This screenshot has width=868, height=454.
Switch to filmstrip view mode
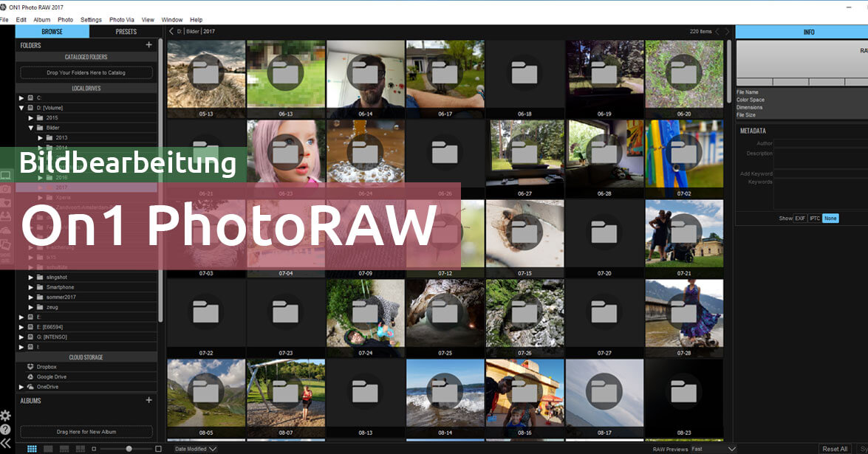tap(64, 449)
